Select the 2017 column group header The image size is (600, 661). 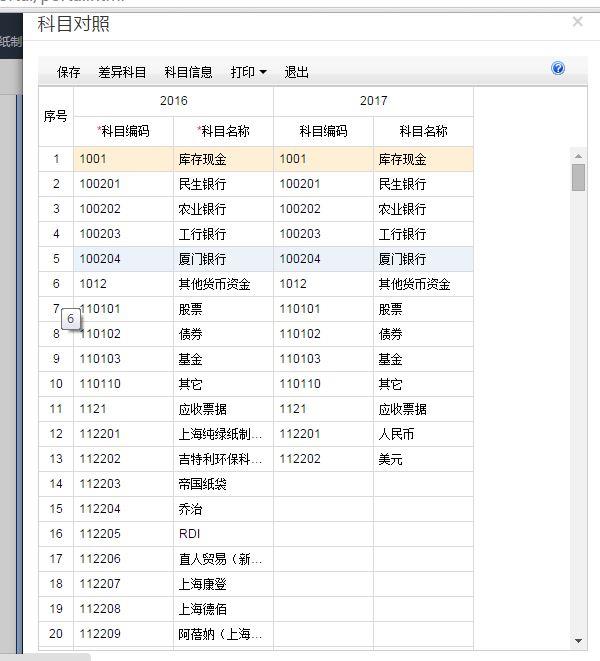(x=374, y=101)
